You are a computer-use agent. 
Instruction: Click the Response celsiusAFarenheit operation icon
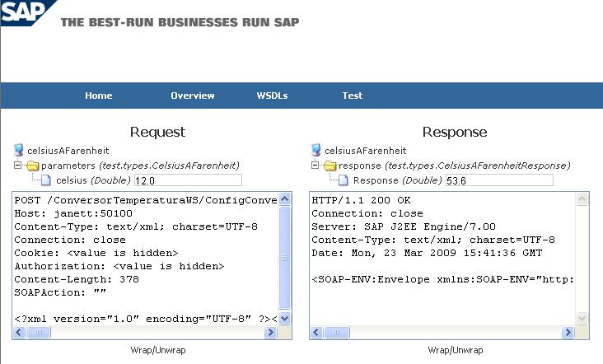click(316, 150)
